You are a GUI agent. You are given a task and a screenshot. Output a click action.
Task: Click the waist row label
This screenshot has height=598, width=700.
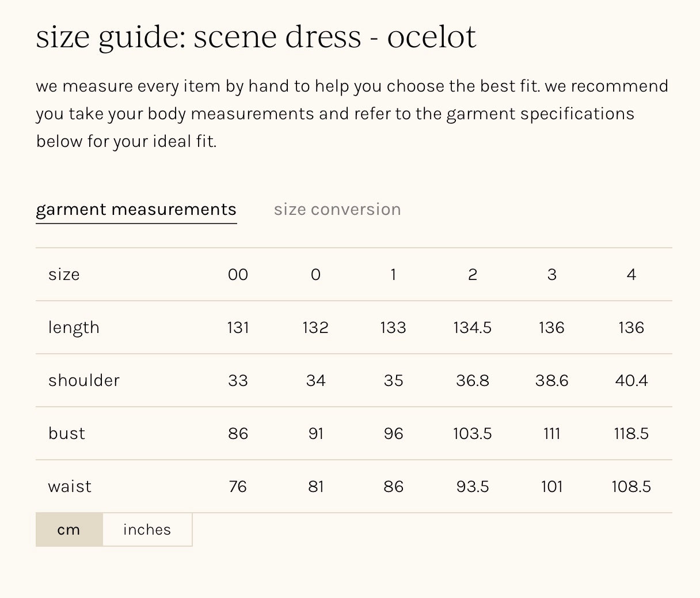pos(70,486)
